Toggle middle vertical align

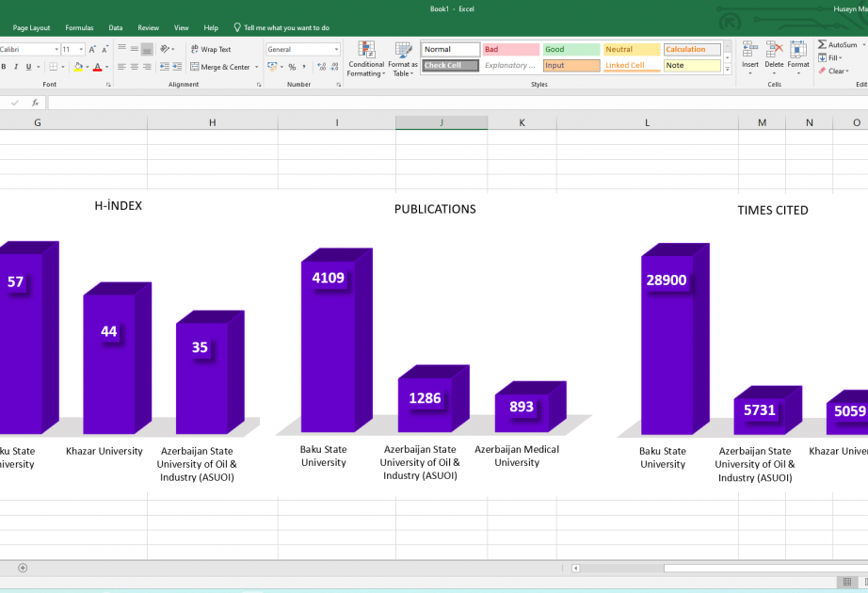point(135,49)
